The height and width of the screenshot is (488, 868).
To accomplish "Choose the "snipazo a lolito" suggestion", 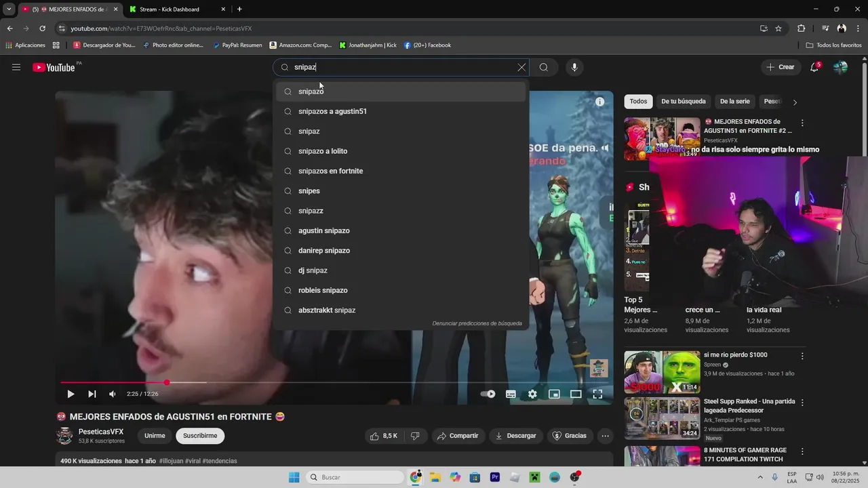I will (401, 151).
